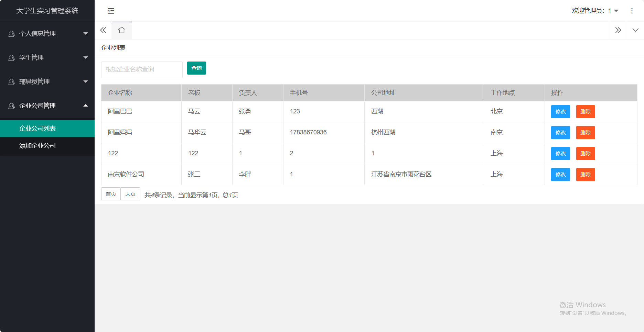Click 删除 for 南京软件公司
The height and width of the screenshot is (332, 644).
click(x=586, y=175)
